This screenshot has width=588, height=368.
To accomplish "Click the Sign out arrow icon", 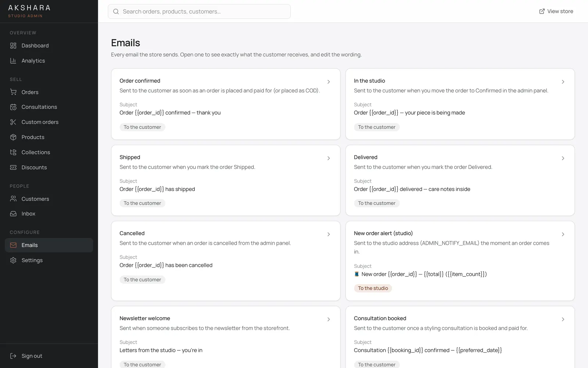I will point(13,356).
